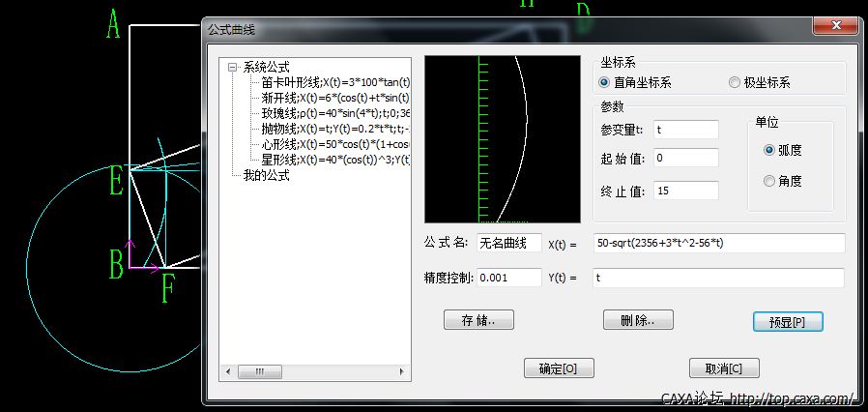
Task: Click the X(t) formula text field
Action: coord(718,243)
